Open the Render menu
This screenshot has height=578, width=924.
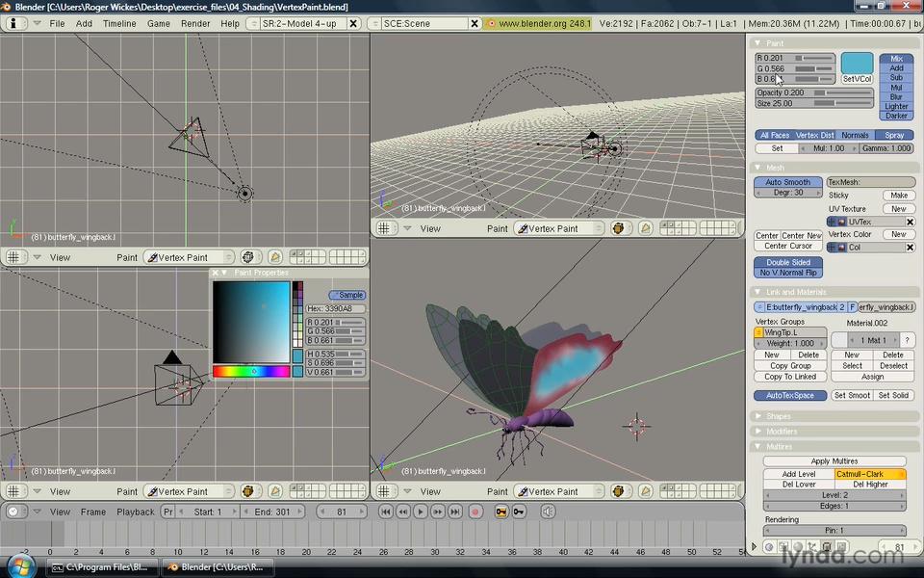(195, 23)
